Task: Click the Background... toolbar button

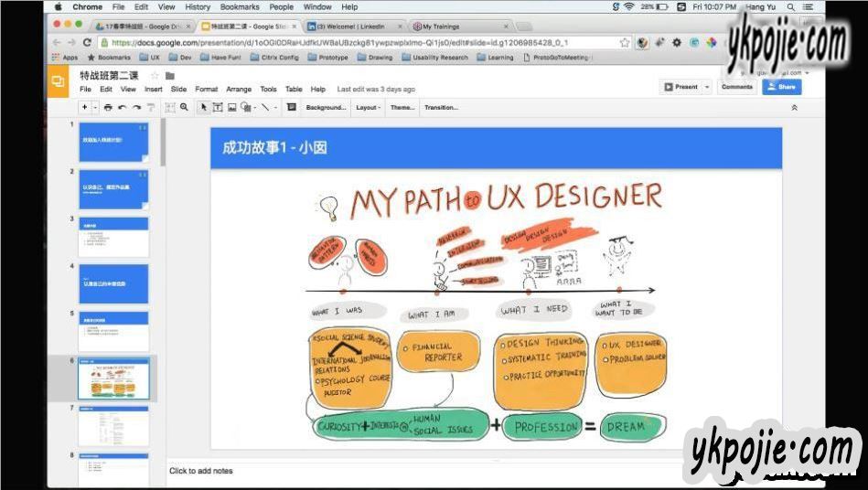Action: 326,107
